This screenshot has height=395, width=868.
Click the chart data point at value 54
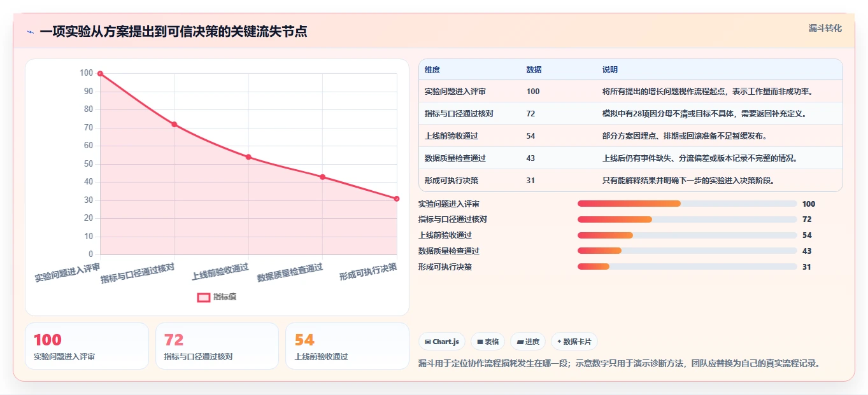tap(248, 157)
